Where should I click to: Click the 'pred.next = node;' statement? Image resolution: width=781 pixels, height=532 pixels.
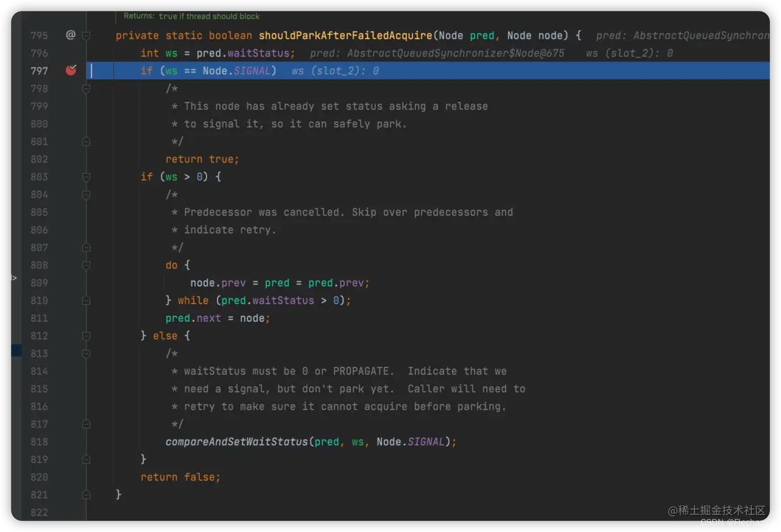[217, 318]
